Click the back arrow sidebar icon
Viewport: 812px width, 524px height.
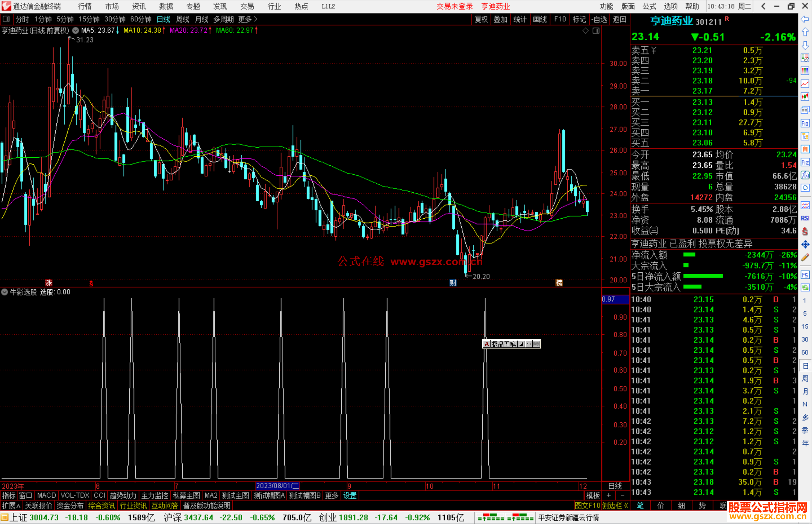(805, 19)
